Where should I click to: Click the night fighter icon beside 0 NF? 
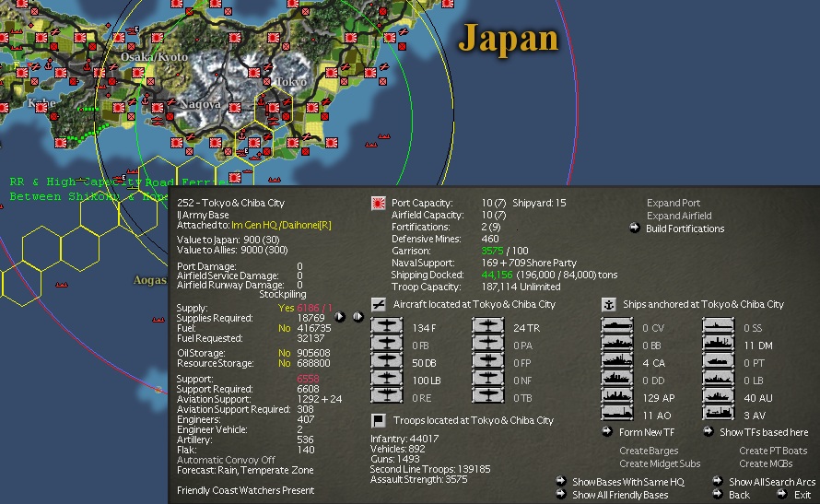(x=488, y=379)
